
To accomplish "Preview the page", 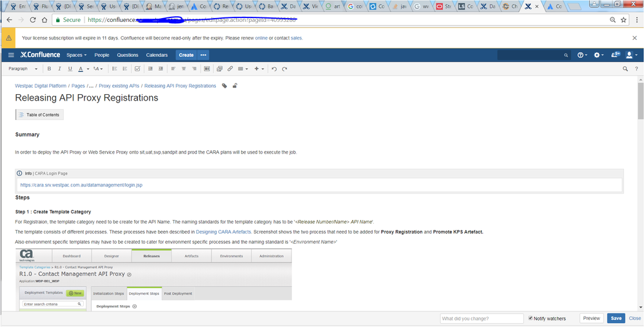I will 591,319.
